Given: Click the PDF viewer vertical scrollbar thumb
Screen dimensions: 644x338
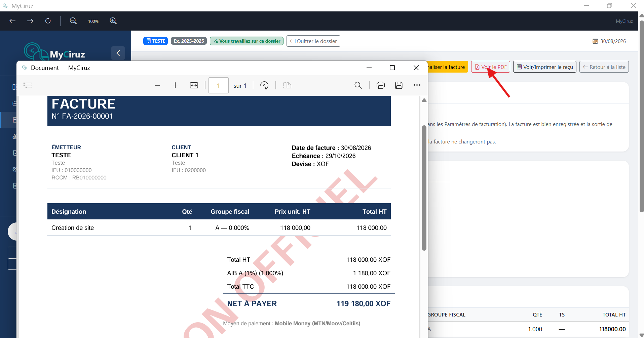Looking at the screenshot, I should pyautogui.click(x=424, y=188).
